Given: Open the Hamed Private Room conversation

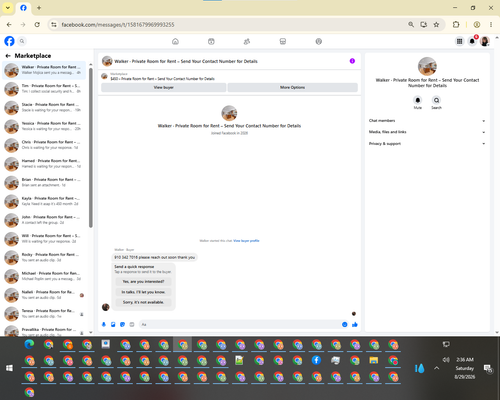Looking at the screenshot, I should (x=44, y=164).
